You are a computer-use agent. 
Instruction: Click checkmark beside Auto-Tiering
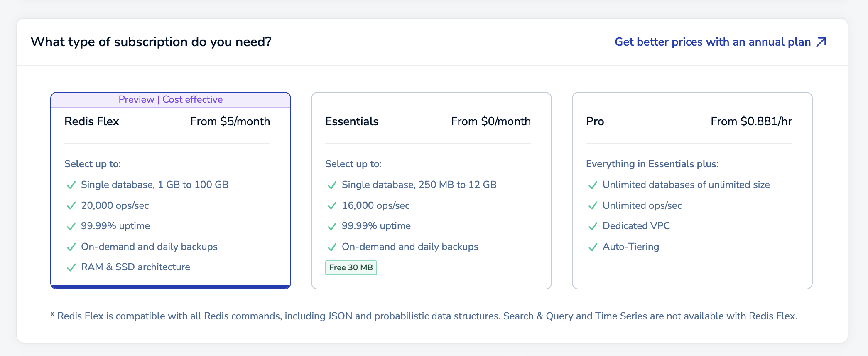pyautogui.click(x=593, y=247)
